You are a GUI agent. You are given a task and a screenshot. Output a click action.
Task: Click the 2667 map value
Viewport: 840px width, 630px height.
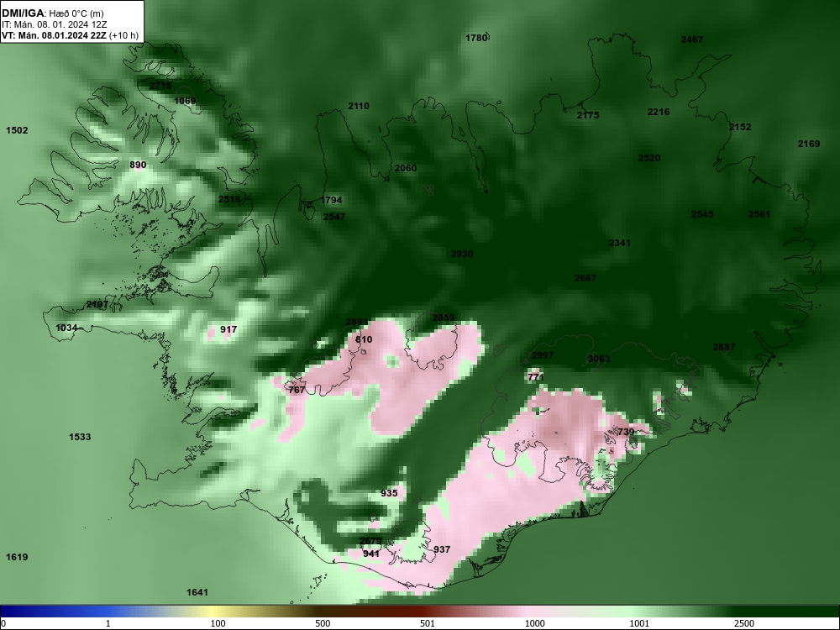[585, 278]
